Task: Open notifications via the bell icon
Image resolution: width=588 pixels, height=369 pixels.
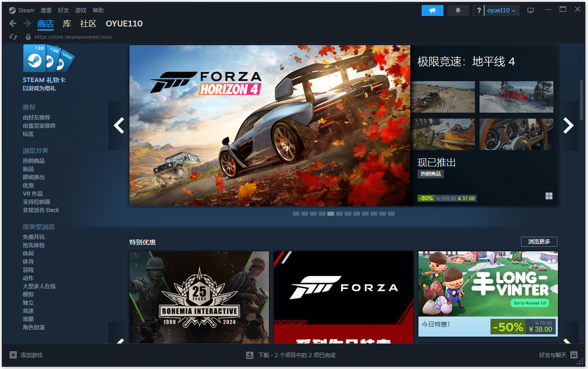Action: tap(458, 10)
